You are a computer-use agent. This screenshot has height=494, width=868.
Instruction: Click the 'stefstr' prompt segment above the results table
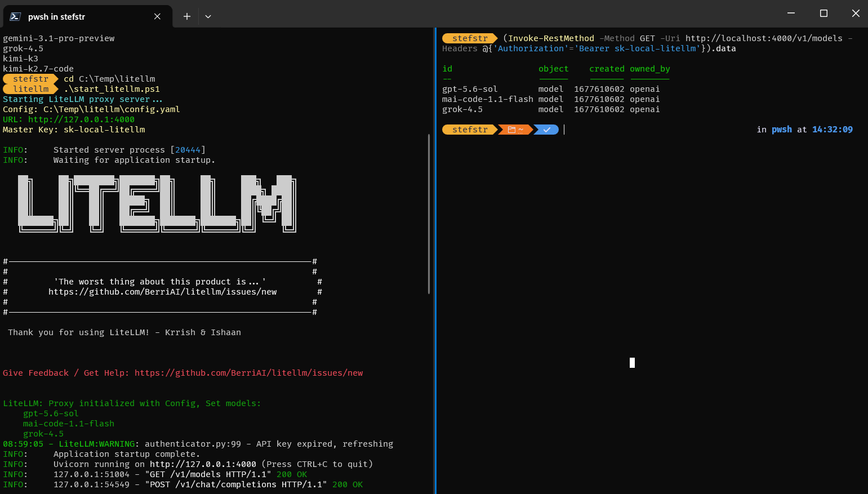point(470,38)
